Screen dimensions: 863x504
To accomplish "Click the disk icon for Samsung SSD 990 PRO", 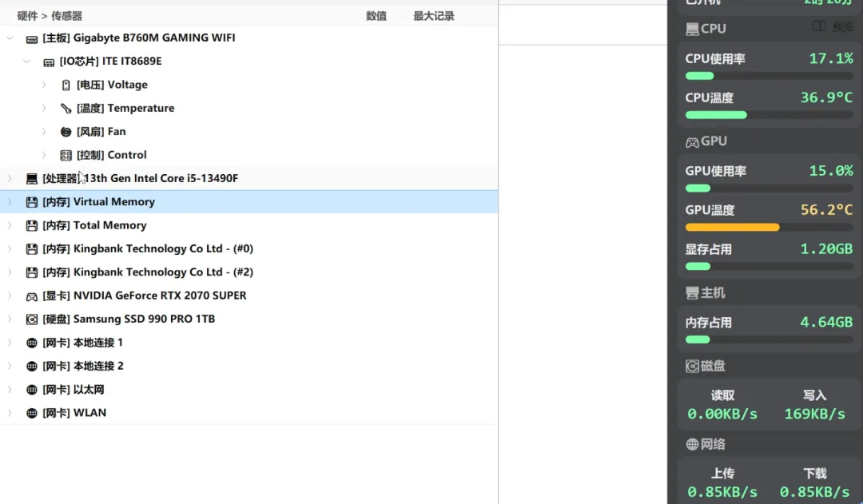I will (32, 319).
